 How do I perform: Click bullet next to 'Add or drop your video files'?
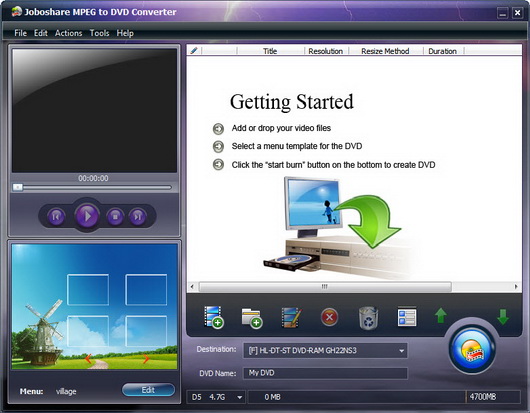coord(218,129)
